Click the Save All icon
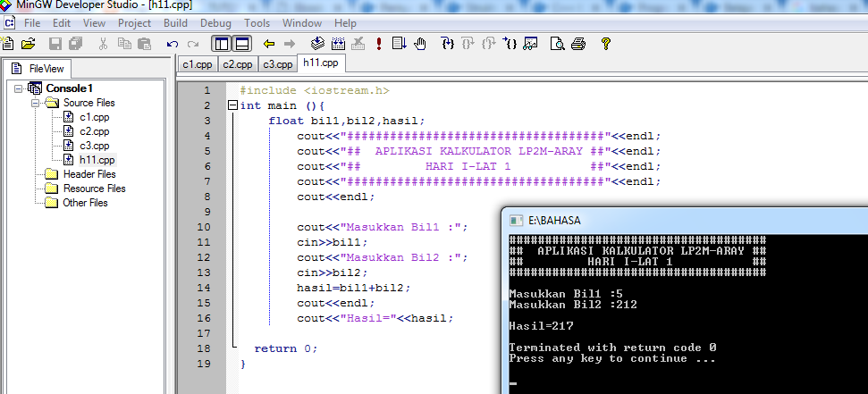Viewport: 868px width, 394px height. pos(75,44)
